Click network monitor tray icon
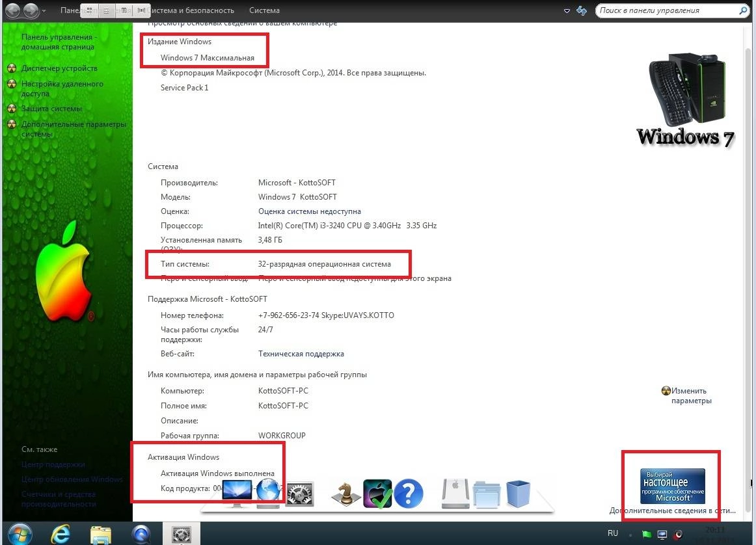The image size is (756, 545). (x=662, y=535)
